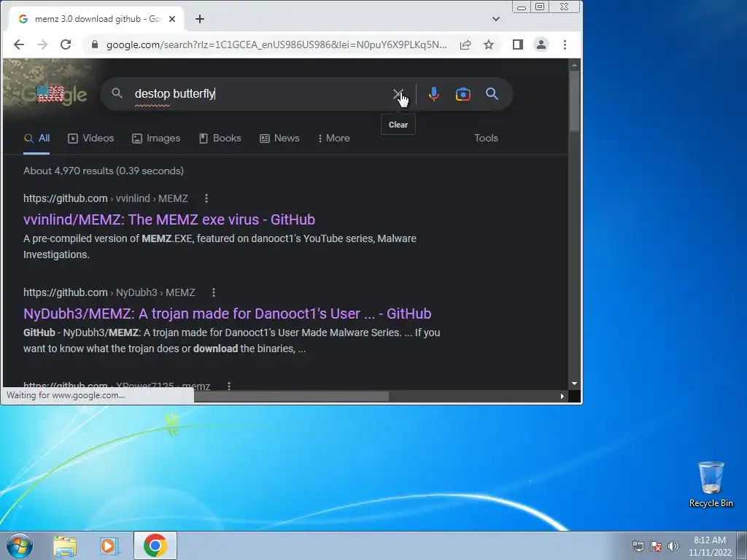The image size is (747, 560).
Task: Open the volume control in system tray
Action: (x=673, y=546)
